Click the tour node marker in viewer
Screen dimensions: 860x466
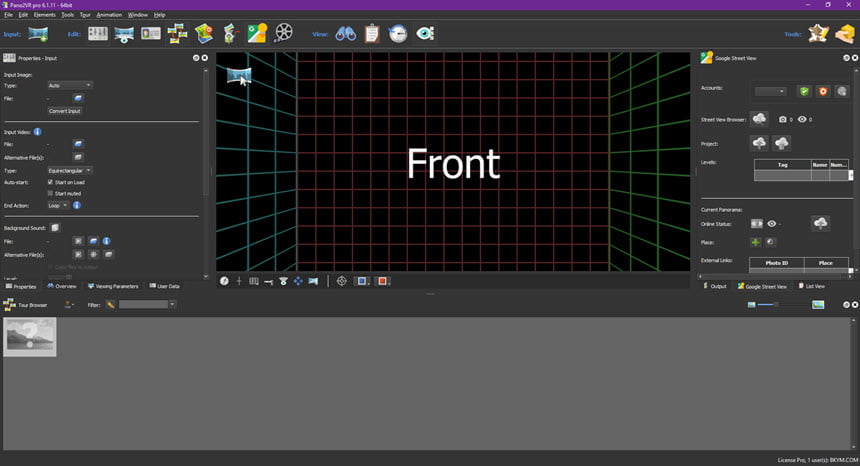click(239, 75)
